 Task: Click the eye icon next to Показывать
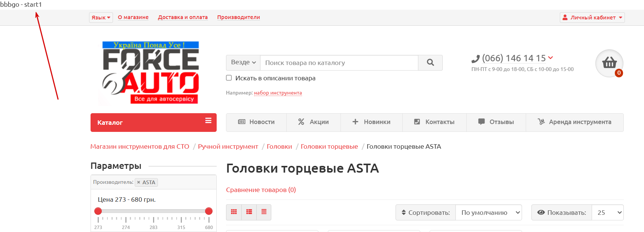point(541,212)
